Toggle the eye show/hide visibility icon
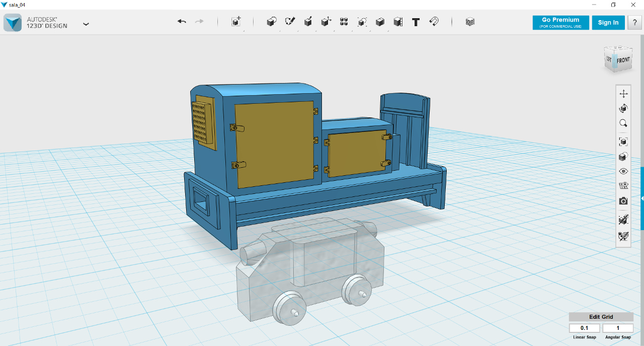Image resolution: width=644 pixels, height=346 pixels. click(623, 171)
